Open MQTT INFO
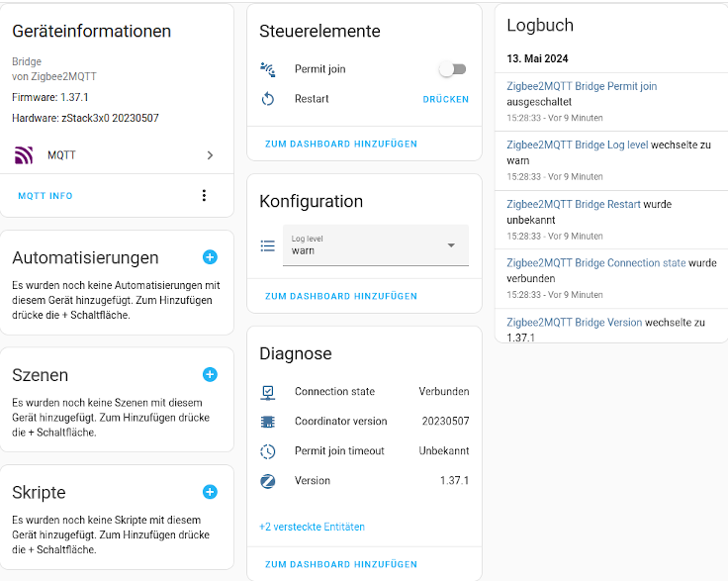This screenshot has height=581, width=728. pos(45,196)
